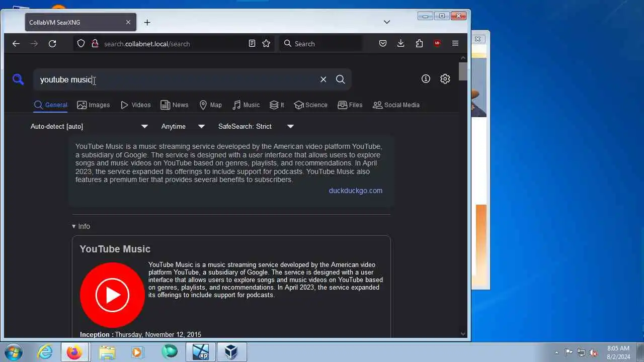Screen dimensions: 644x362
Task: Switch to the News category
Action: pos(174,105)
